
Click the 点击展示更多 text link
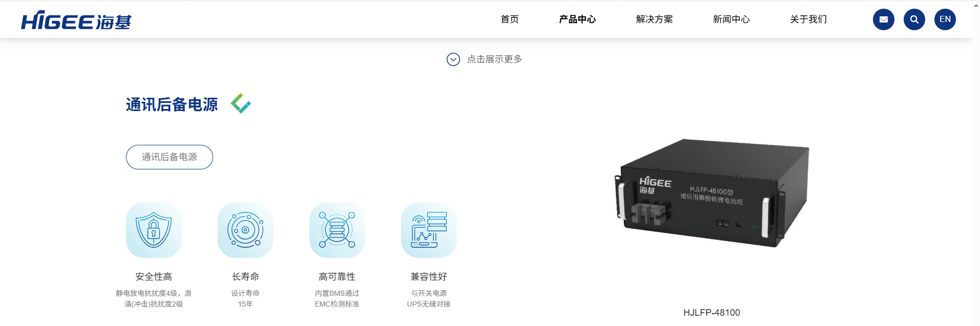click(494, 59)
